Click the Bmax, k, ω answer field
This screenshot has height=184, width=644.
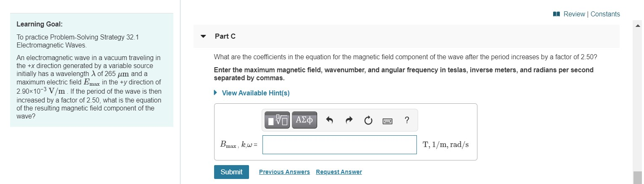point(339,145)
